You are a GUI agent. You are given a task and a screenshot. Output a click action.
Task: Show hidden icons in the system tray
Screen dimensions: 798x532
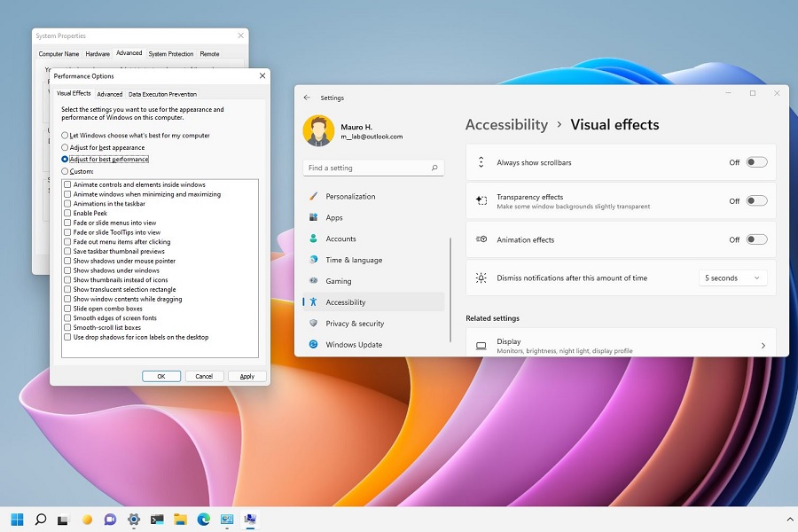point(790,520)
